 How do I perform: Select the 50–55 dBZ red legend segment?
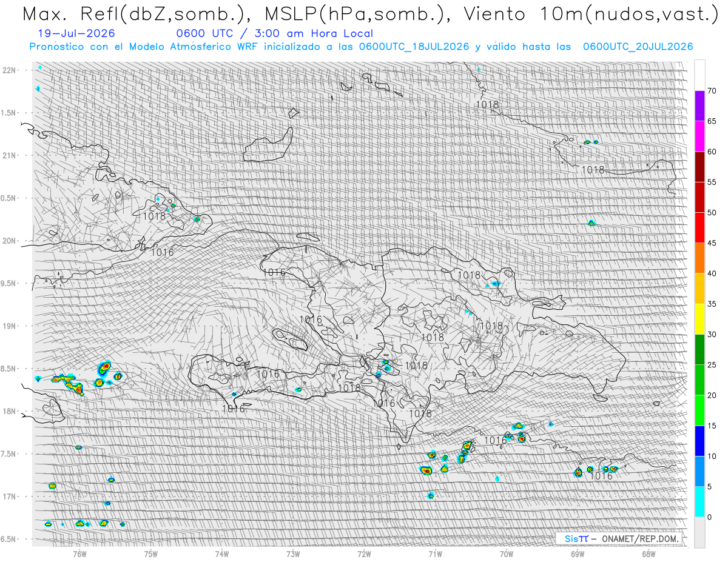click(x=699, y=197)
